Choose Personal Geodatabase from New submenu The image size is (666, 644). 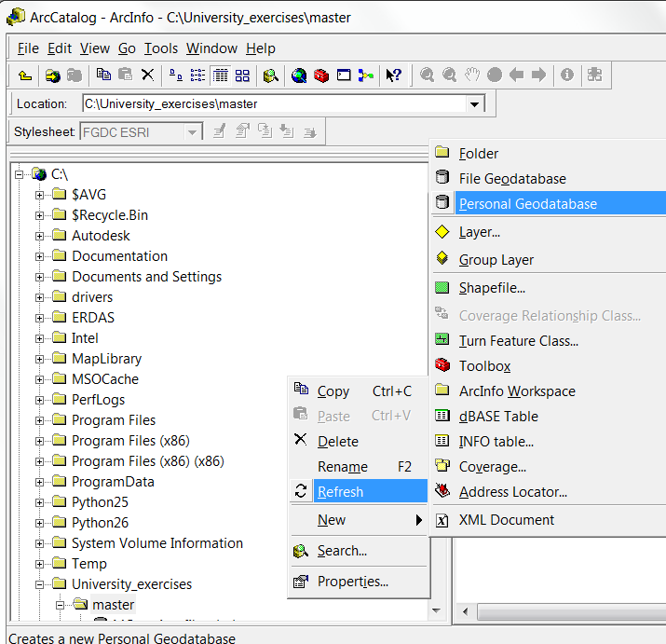click(550, 203)
